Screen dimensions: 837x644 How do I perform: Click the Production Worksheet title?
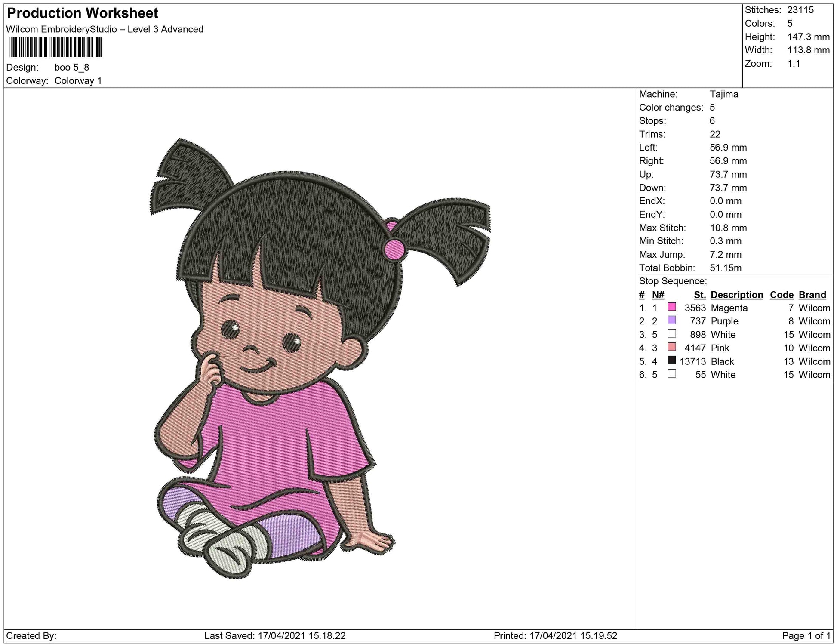(x=83, y=13)
